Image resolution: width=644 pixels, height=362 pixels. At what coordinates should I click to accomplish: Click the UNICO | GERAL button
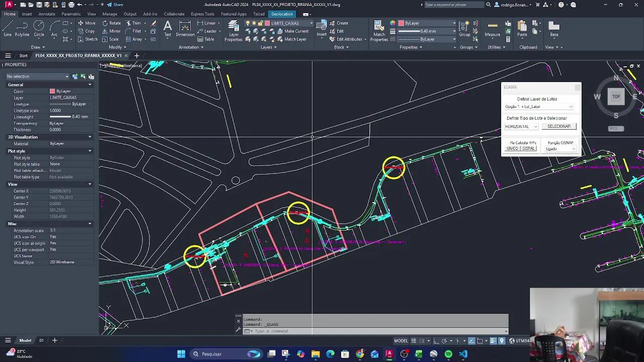click(x=521, y=149)
